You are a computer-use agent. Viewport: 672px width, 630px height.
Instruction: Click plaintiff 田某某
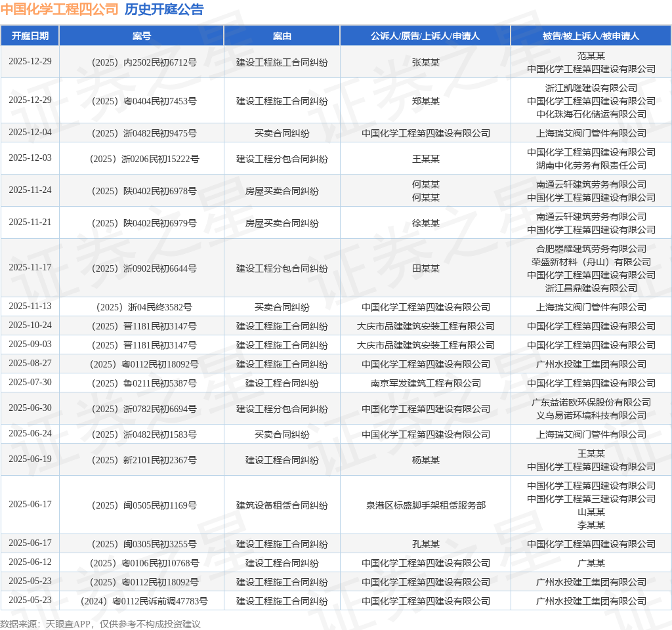click(425, 268)
